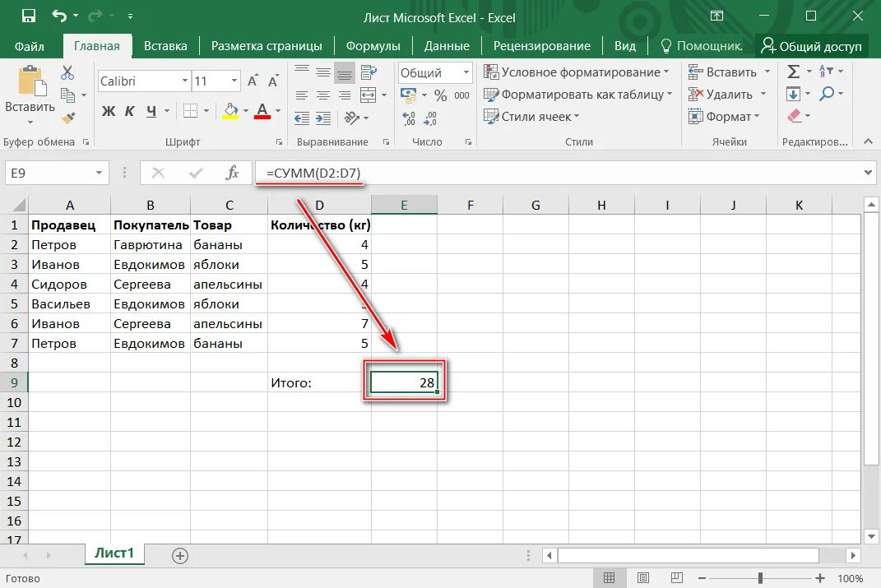Select the Лист1 sheet tab
Viewport: 881px width, 588px height.
pyautogui.click(x=114, y=553)
